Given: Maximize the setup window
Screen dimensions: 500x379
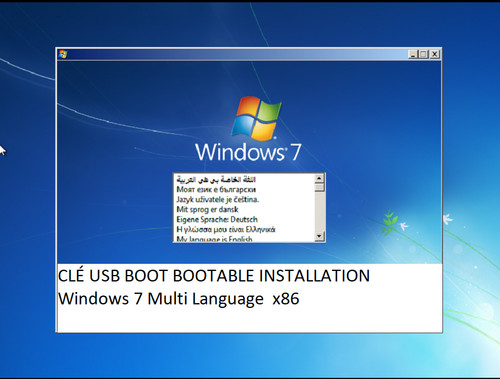Looking at the screenshot, I should tap(423, 54).
